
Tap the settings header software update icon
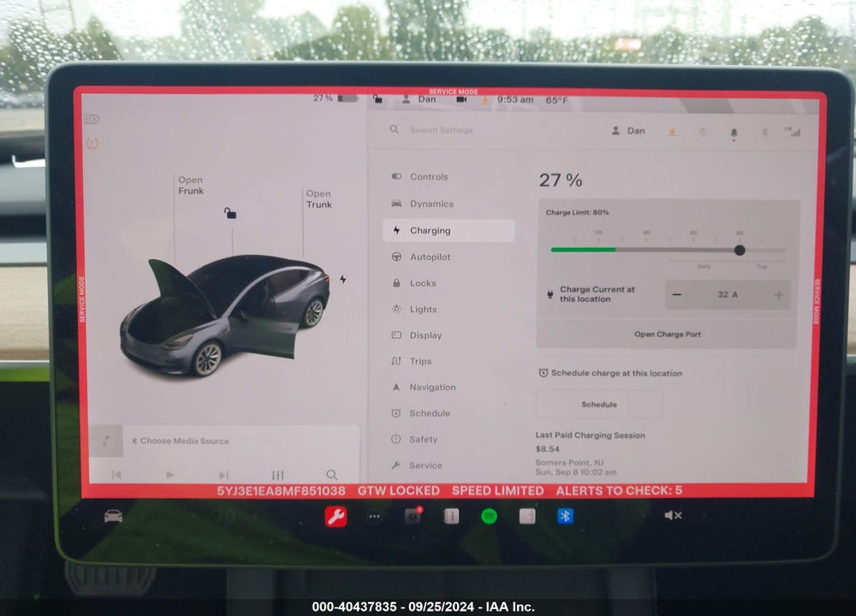tap(672, 132)
